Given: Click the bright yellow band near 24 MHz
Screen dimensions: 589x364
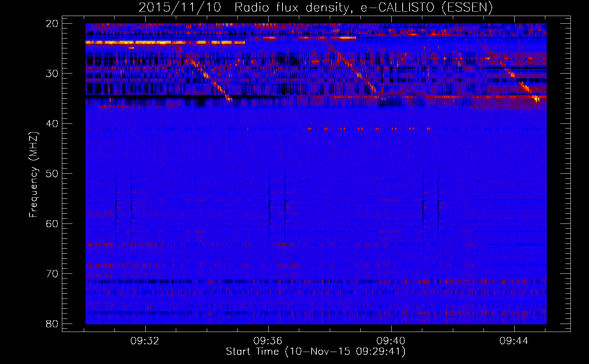Looking at the screenshot, I should coord(165,43).
